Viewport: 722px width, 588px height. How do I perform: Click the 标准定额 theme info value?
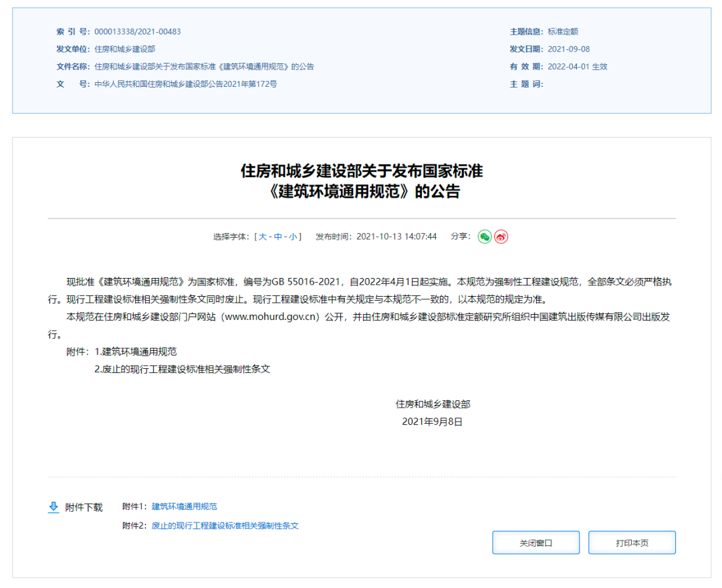[x=563, y=31]
